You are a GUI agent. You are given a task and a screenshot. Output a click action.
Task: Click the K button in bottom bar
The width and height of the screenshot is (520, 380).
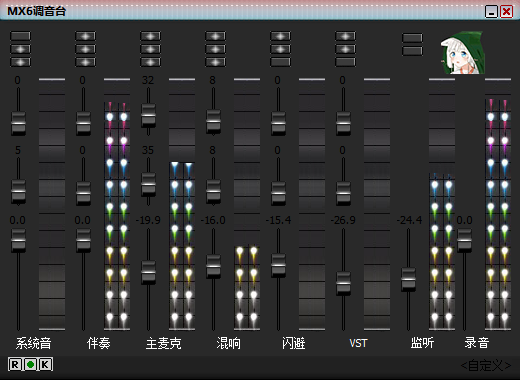[x=46, y=364]
